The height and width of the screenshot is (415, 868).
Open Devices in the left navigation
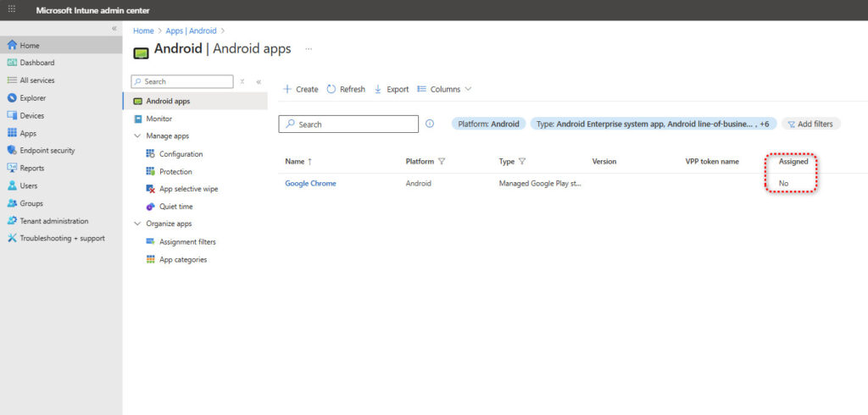32,116
